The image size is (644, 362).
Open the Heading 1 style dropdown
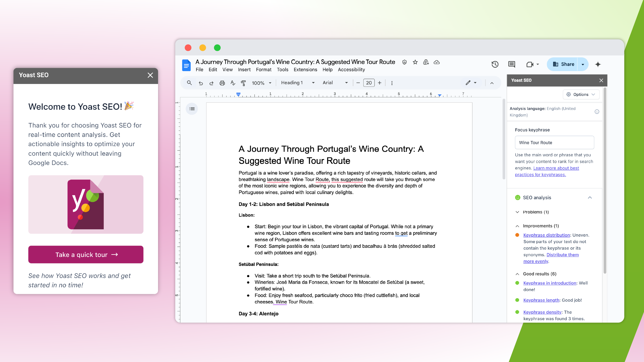[x=298, y=83]
